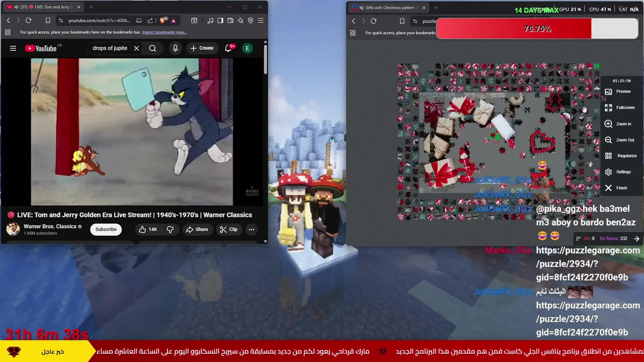Close the Gifts with Christmas pattern tab
The height and width of the screenshot is (362, 644).
click(x=424, y=8)
